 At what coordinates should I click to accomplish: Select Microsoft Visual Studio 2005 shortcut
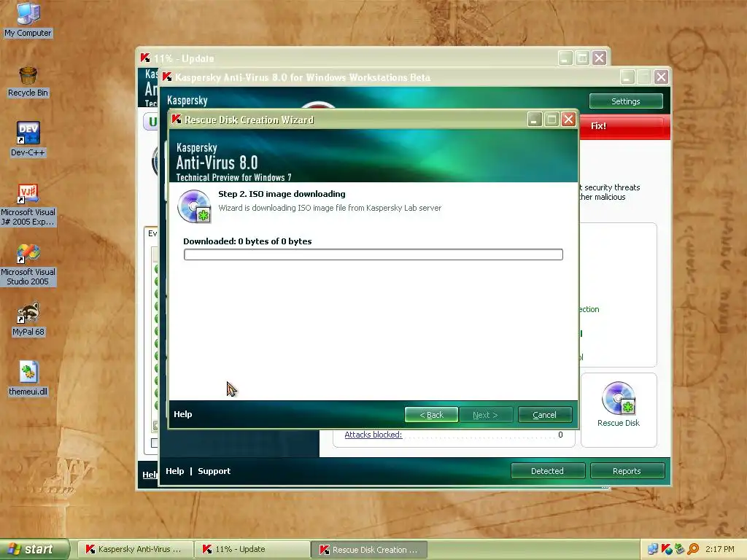28,265
